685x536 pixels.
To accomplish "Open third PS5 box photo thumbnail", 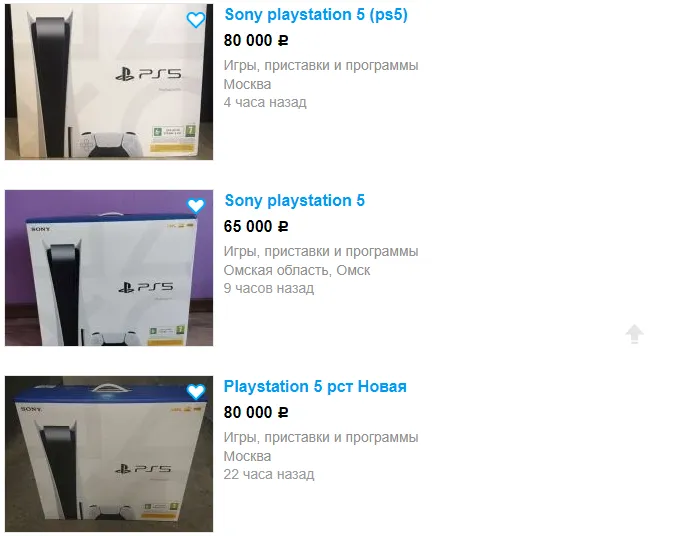I will pyautogui.click(x=109, y=454).
